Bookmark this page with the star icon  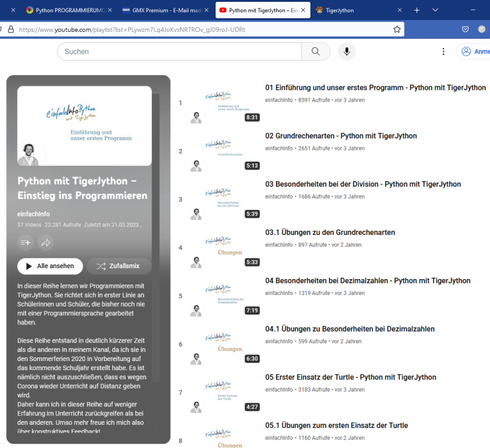tap(397, 29)
